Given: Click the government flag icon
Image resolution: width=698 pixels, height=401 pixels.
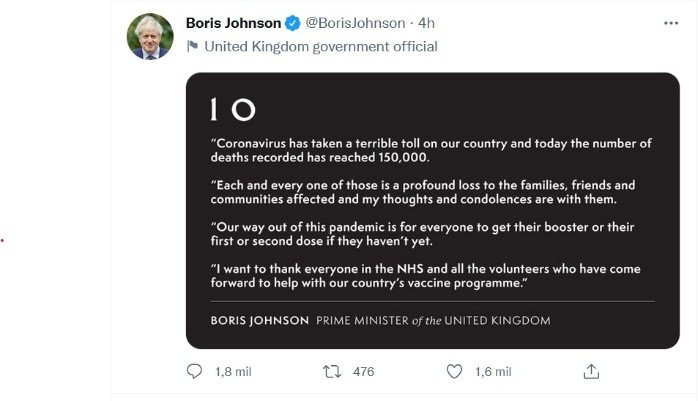Looking at the screenshot, I should (193, 46).
